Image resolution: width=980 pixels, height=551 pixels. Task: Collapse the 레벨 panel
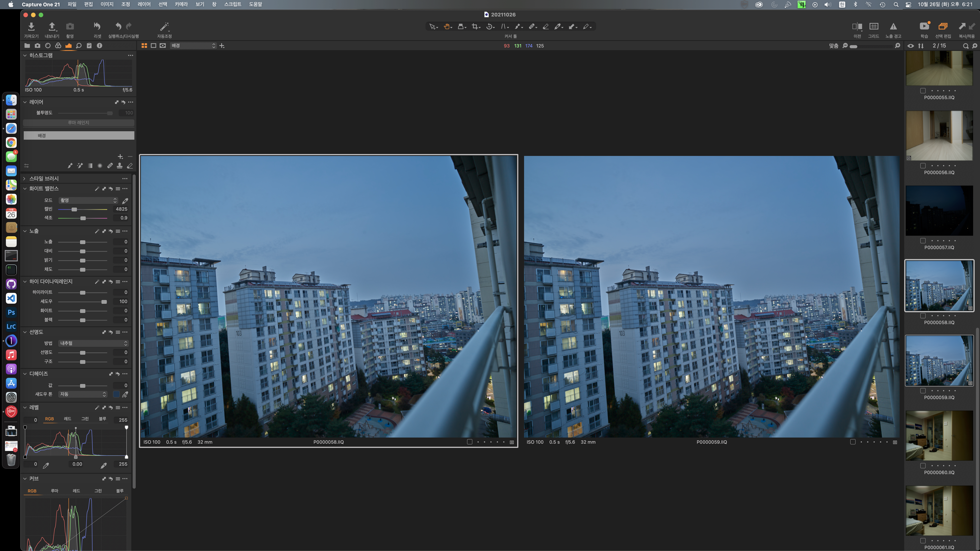click(25, 407)
